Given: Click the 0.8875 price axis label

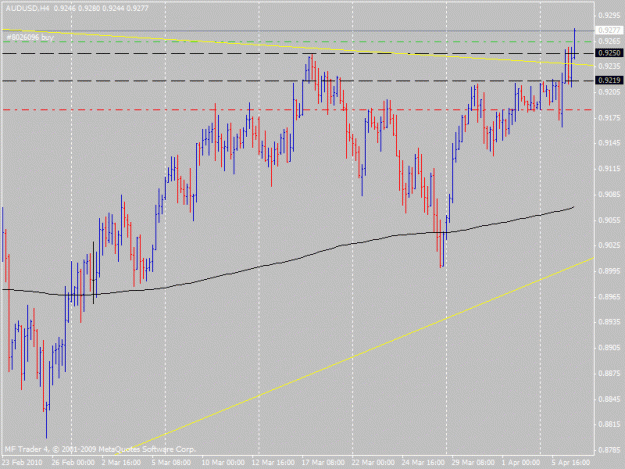Looking at the screenshot, I should (x=609, y=373).
